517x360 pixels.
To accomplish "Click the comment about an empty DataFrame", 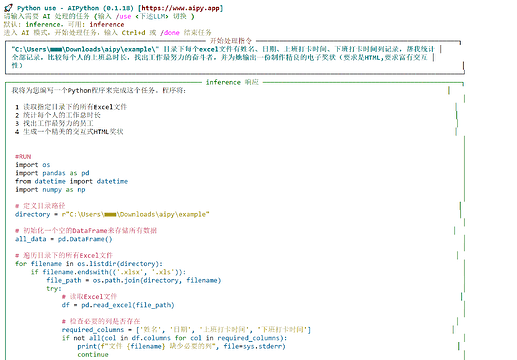I will (86, 230).
